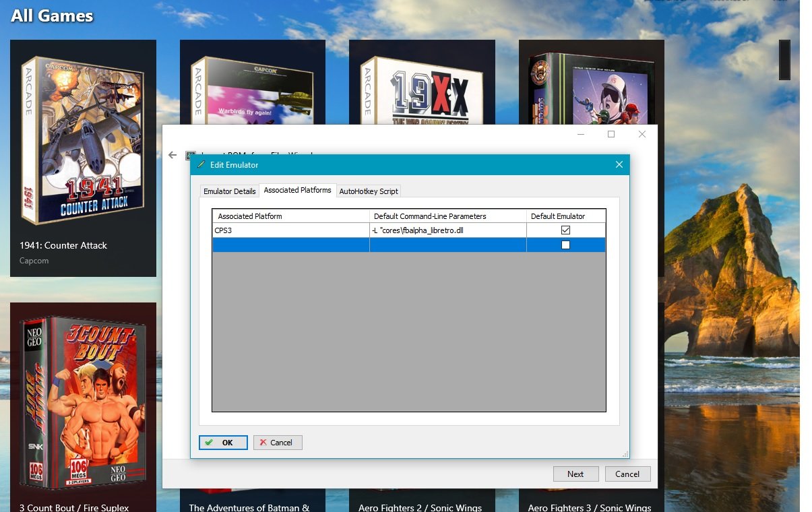This screenshot has width=812, height=512.
Task: Maximize the import wizard window
Action: coord(611,134)
